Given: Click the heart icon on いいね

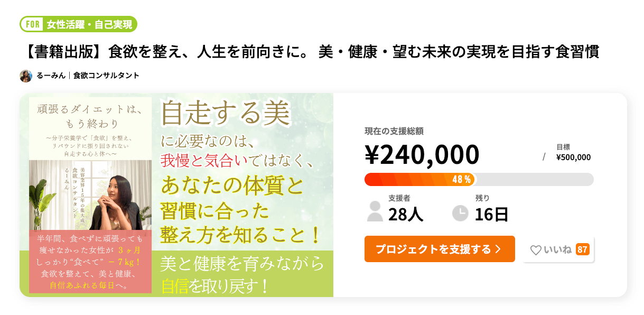Looking at the screenshot, I should tap(536, 250).
